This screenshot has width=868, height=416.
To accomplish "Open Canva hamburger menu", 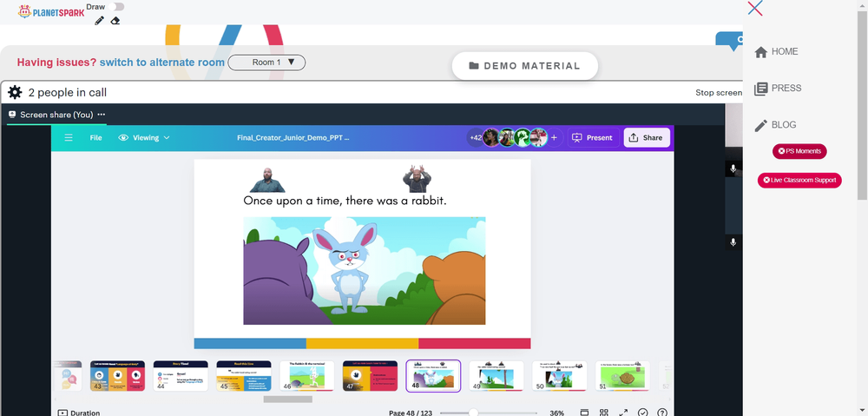I will coord(69,138).
